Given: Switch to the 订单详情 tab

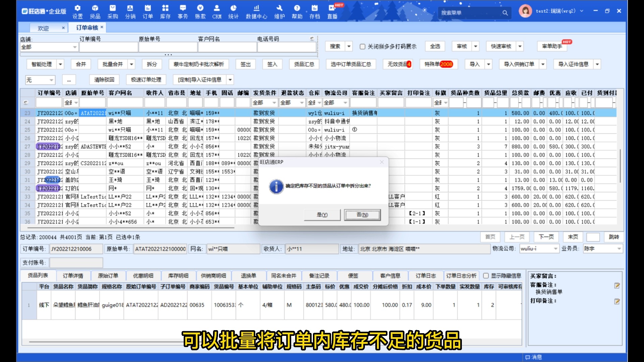Looking at the screenshot, I should click(x=73, y=276).
